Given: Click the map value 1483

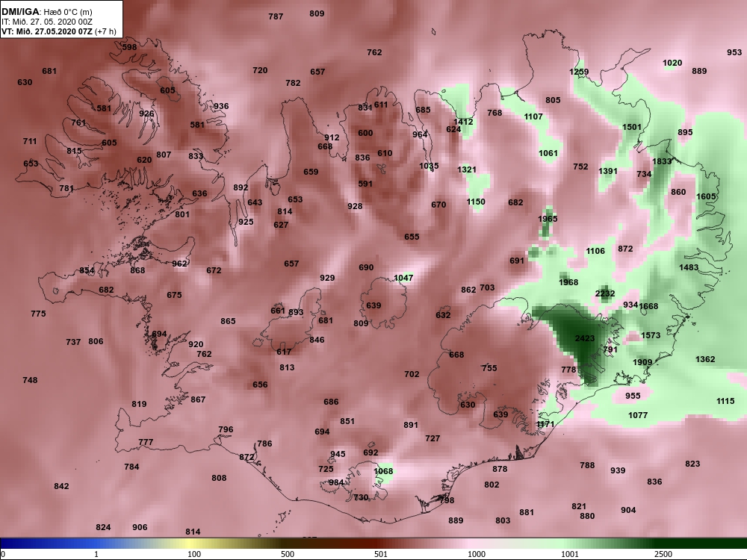Looking at the screenshot, I should (689, 267).
